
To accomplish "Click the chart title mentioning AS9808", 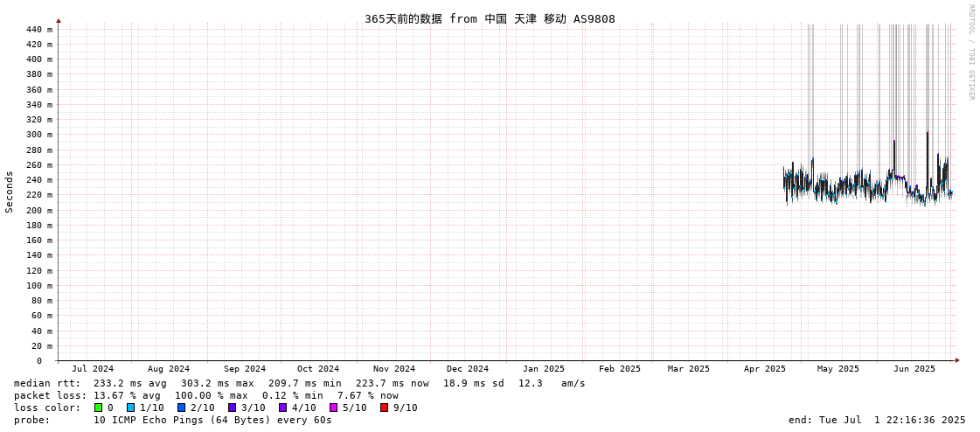I will coord(490,18).
